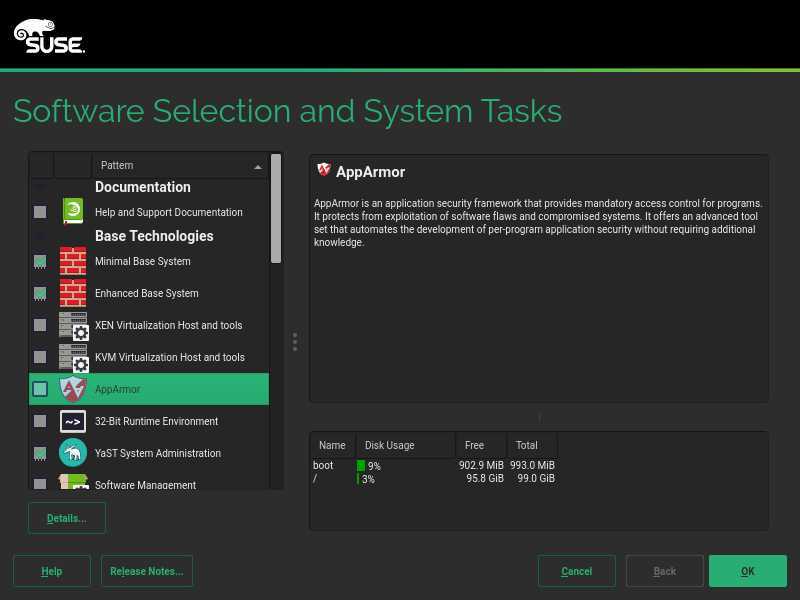This screenshot has height=600, width=800.
Task: Click the Software Selection and System Tasks heading
Action: tap(287, 111)
